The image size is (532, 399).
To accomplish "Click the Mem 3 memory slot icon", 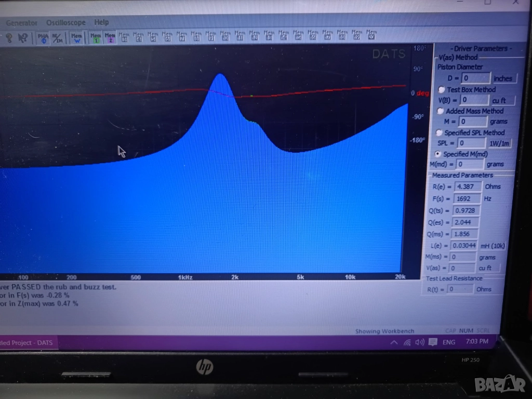I will [124, 37].
